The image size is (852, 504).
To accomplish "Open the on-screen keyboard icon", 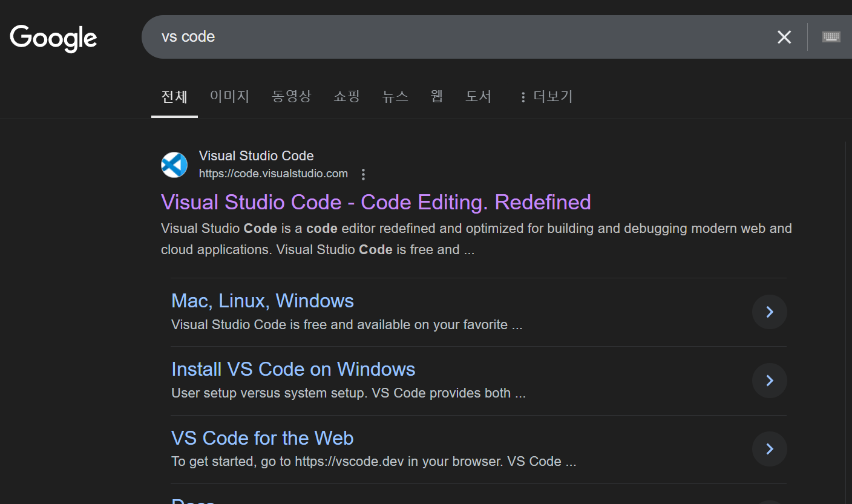I will [831, 37].
